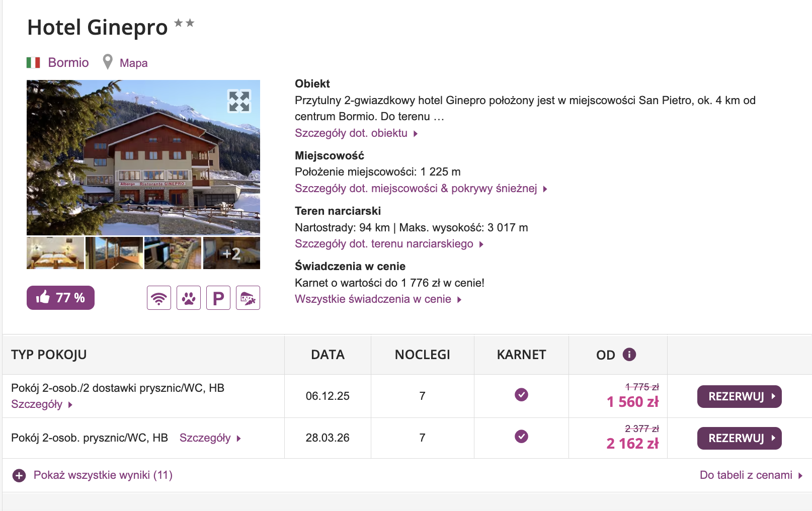Click the KARNET column header

[x=521, y=355]
